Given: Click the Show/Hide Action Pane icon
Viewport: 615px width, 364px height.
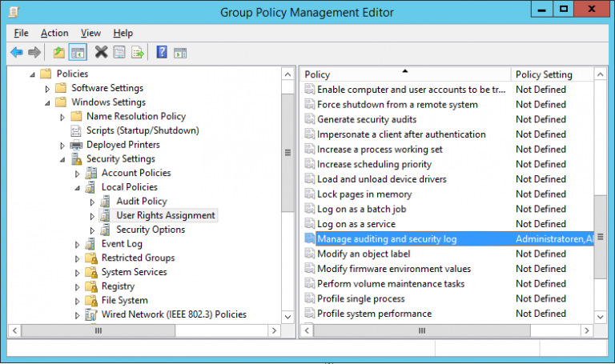Looking at the screenshot, I should (x=180, y=53).
